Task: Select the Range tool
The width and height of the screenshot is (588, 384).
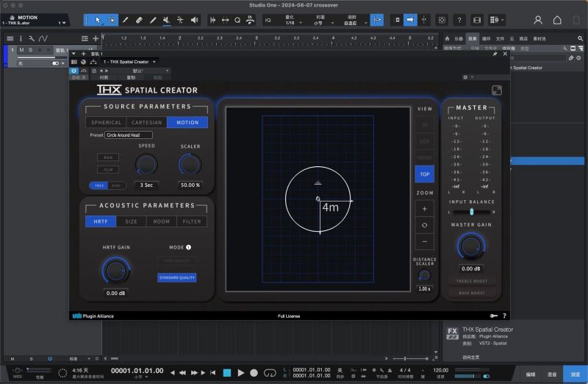Action: (112, 20)
